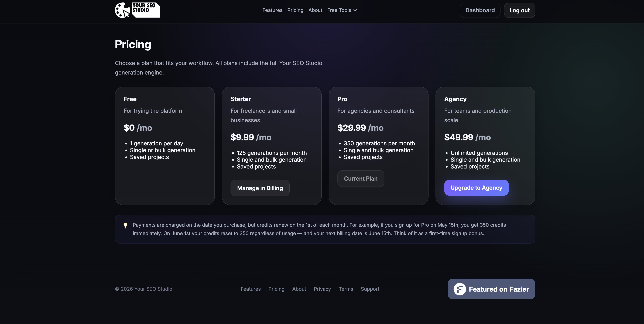The height and width of the screenshot is (324, 644).
Task: Follow the footer Pricing link
Action: tap(276, 289)
